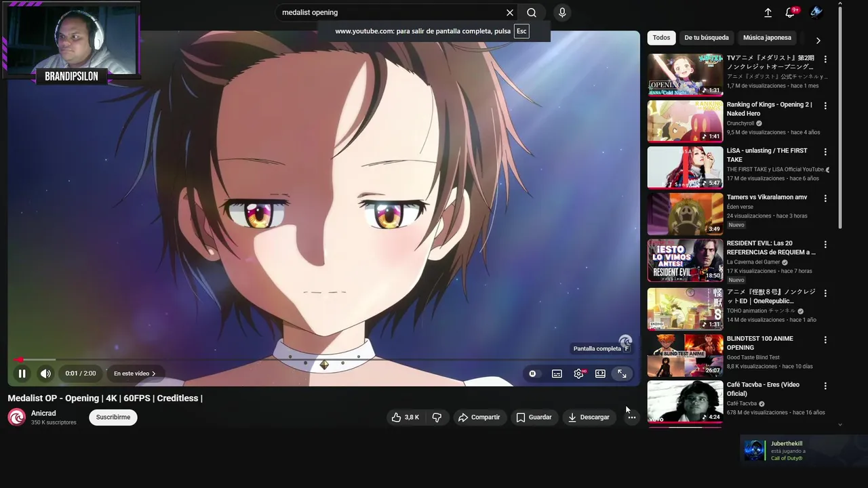Image resolution: width=868 pixels, height=488 pixels.
Task: Open options for 'BLINDTEST 100 ANIME OPENING'
Action: [x=825, y=340]
